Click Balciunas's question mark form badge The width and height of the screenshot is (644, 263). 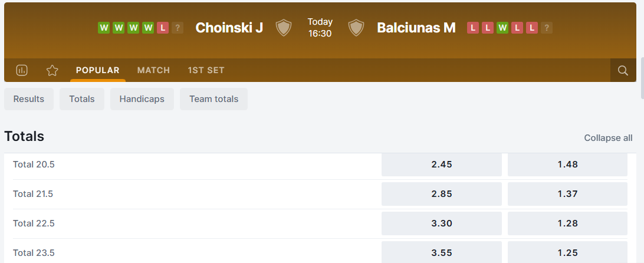tap(547, 28)
